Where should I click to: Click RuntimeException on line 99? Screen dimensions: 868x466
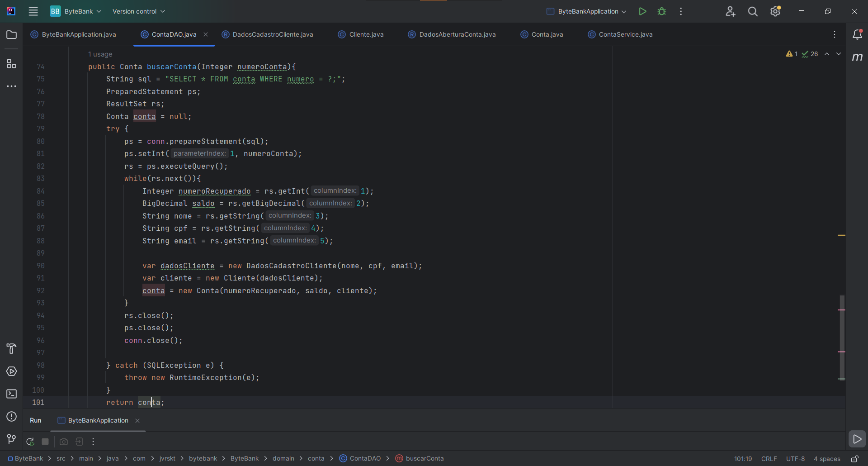click(x=205, y=378)
